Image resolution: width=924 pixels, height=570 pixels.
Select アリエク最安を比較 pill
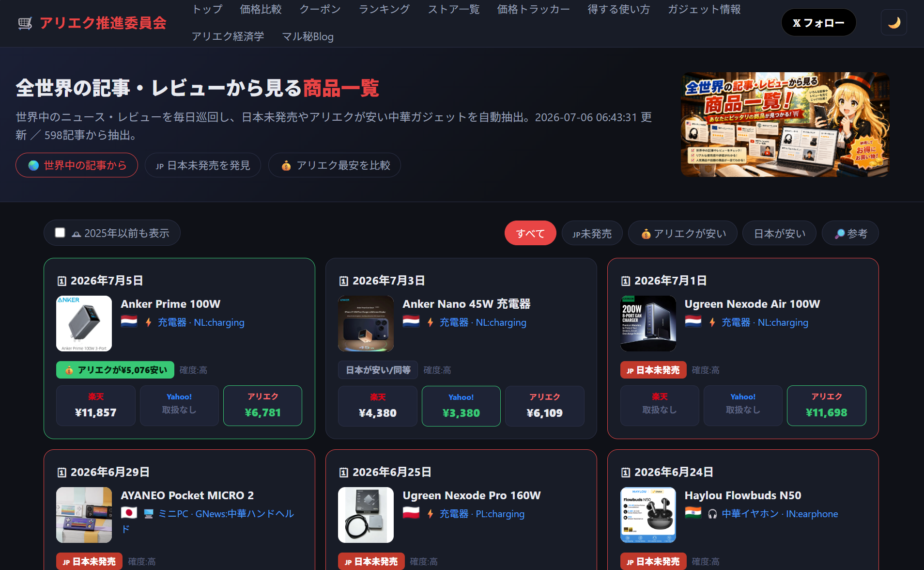click(335, 165)
